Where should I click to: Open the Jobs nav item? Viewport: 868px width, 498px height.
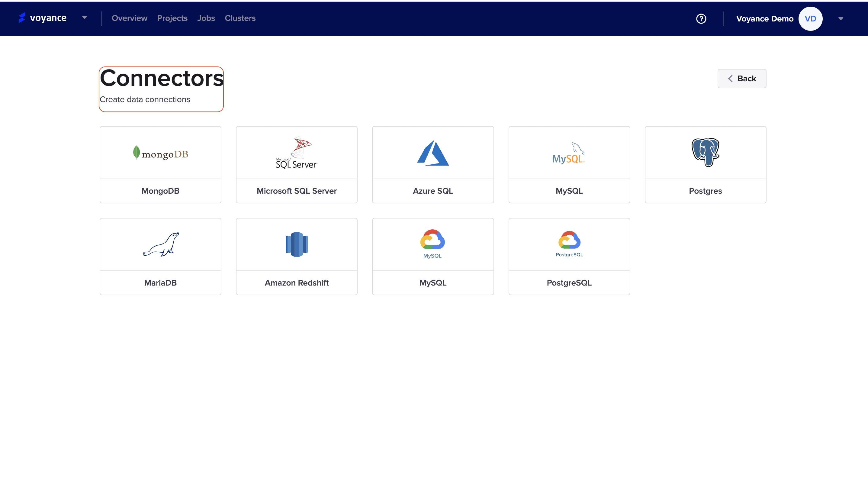pos(206,18)
